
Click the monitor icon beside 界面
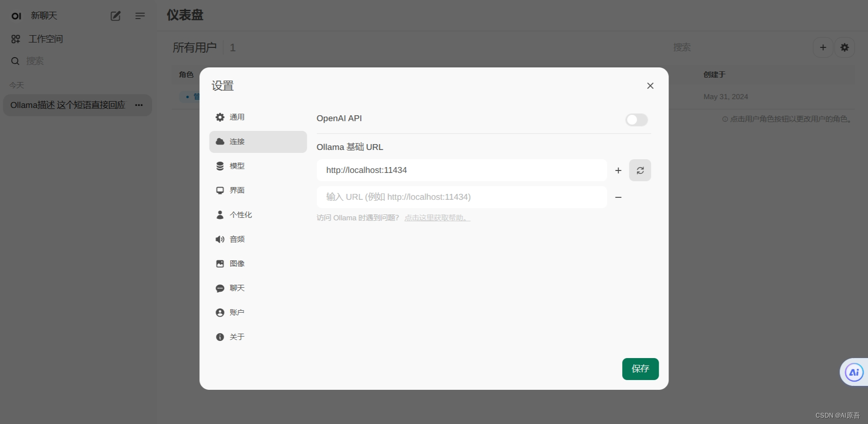(220, 191)
